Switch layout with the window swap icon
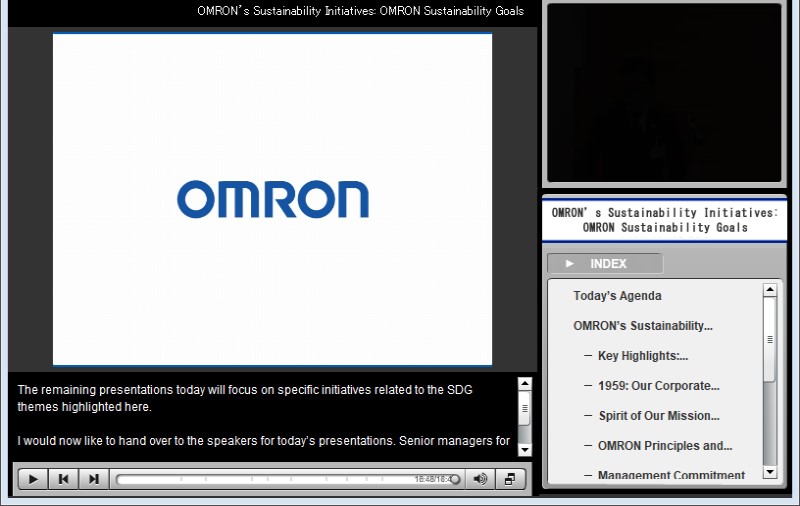 click(510, 479)
